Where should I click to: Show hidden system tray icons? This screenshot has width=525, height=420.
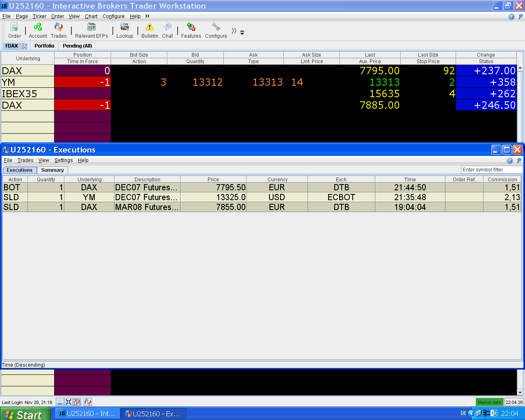click(x=471, y=413)
